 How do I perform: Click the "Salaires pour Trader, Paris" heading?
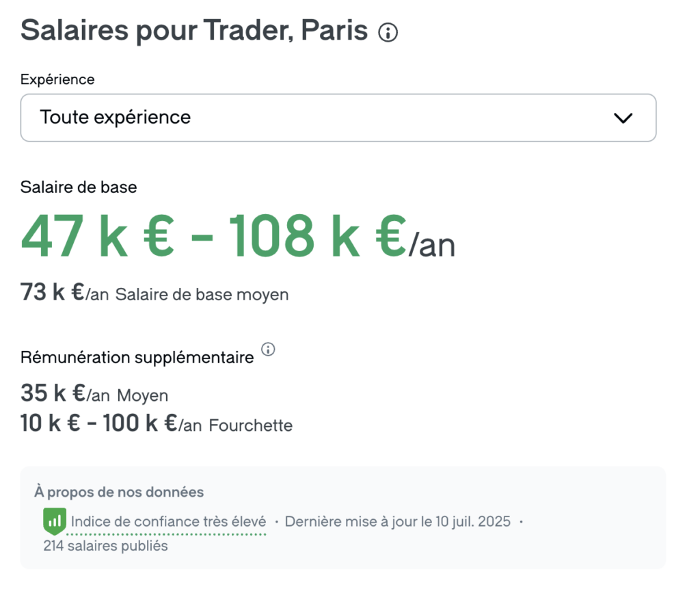[194, 31]
